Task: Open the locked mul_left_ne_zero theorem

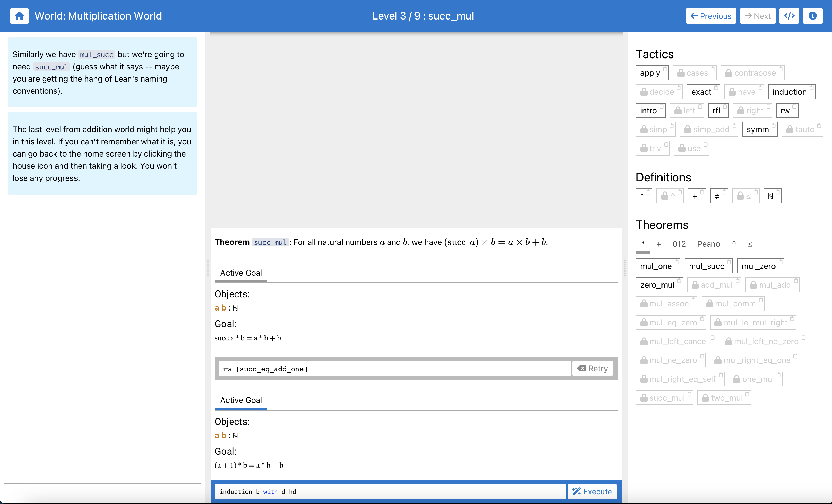Action: coord(763,341)
